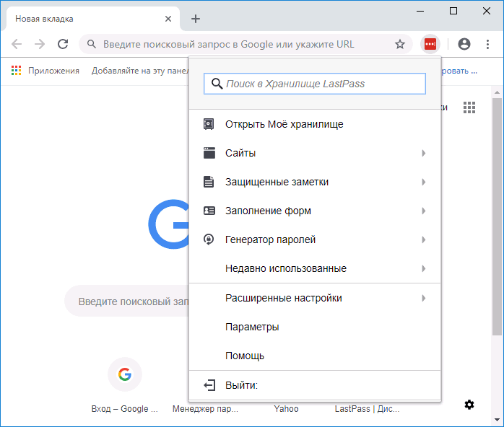Open the "LastPass | Дис..." shortcut
The height and width of the screenshot is (427, 504).
coord(367,409)
